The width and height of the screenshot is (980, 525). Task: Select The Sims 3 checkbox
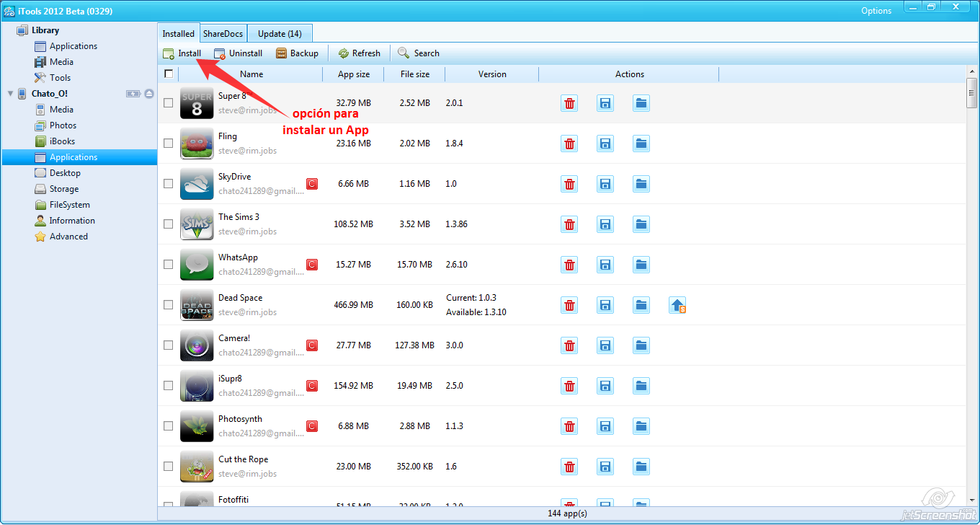pyautogui.click(x=169, y=224)
